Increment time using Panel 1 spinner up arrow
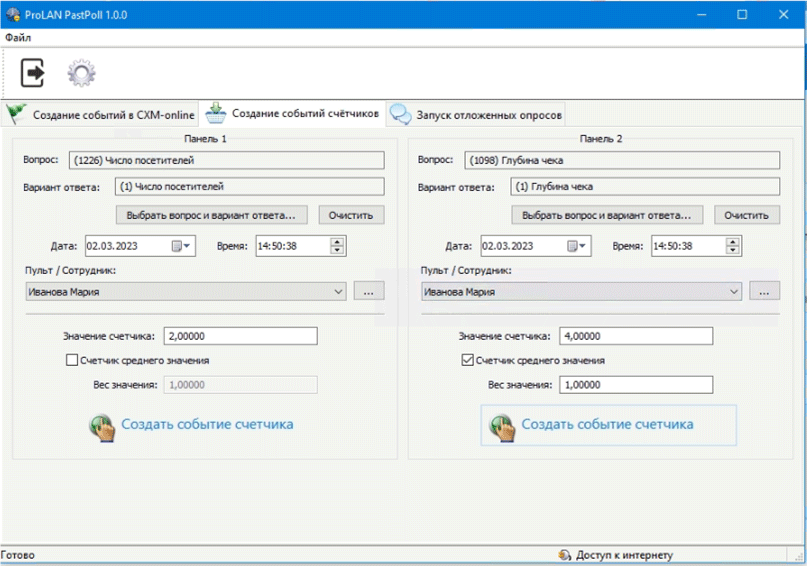Image resolution: width=807 pixels, height=566 pixels. [337, 241]
